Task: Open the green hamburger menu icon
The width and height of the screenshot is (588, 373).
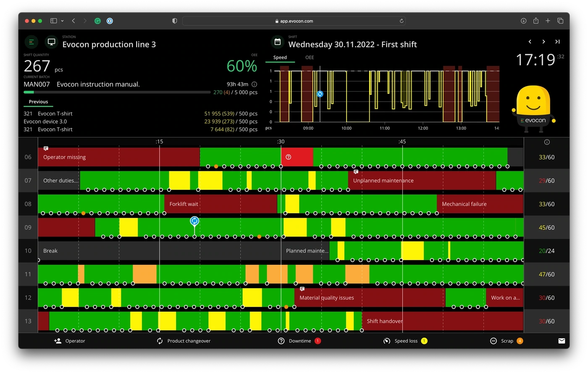Action: (31, 42)
